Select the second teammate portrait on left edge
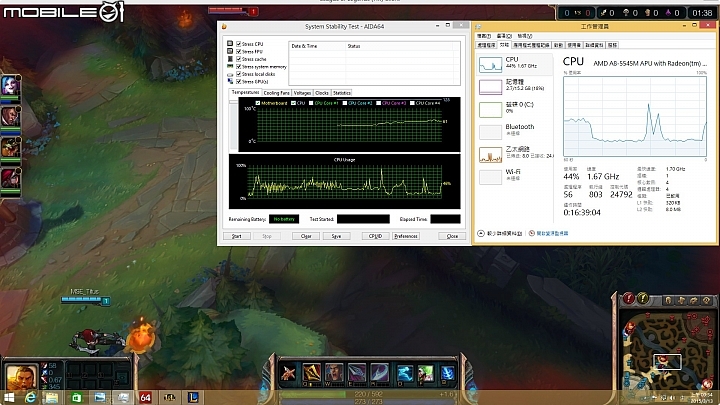The image size is (720, 405). (x=9, y=117)
